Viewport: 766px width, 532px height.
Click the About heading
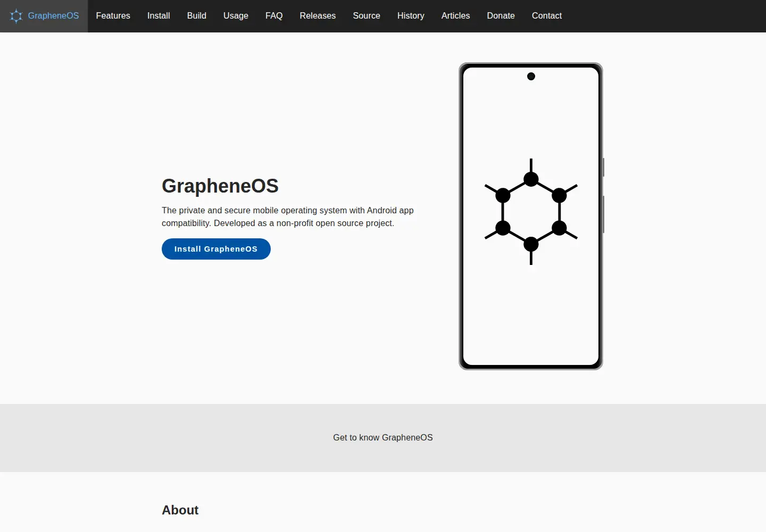coord(180,510)
